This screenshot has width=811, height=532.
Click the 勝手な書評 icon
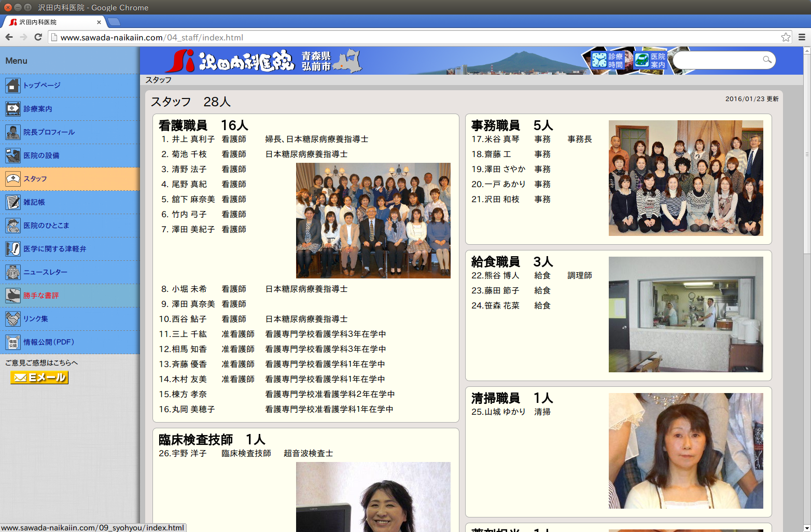(x=13, y=296)
